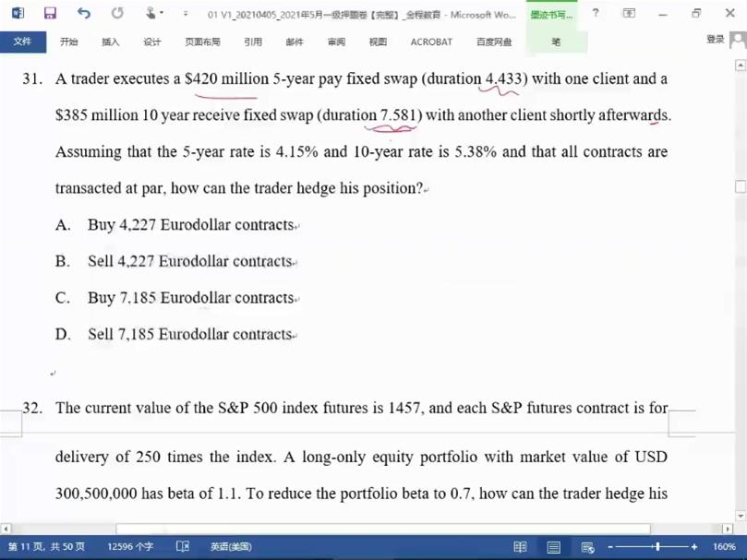This screenshot has width=747, height=560.
Task: Click the question number 31.
Action: [x=32, y=78]
